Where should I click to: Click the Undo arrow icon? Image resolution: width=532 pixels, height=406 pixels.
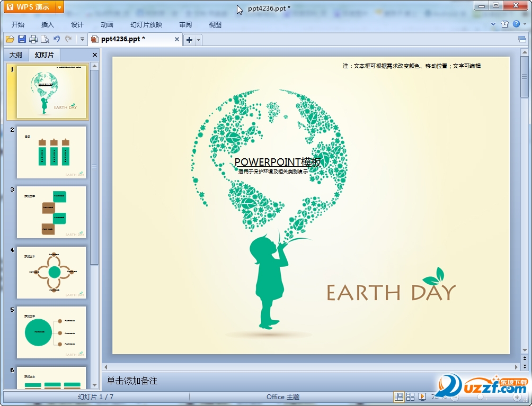(57, 39)
